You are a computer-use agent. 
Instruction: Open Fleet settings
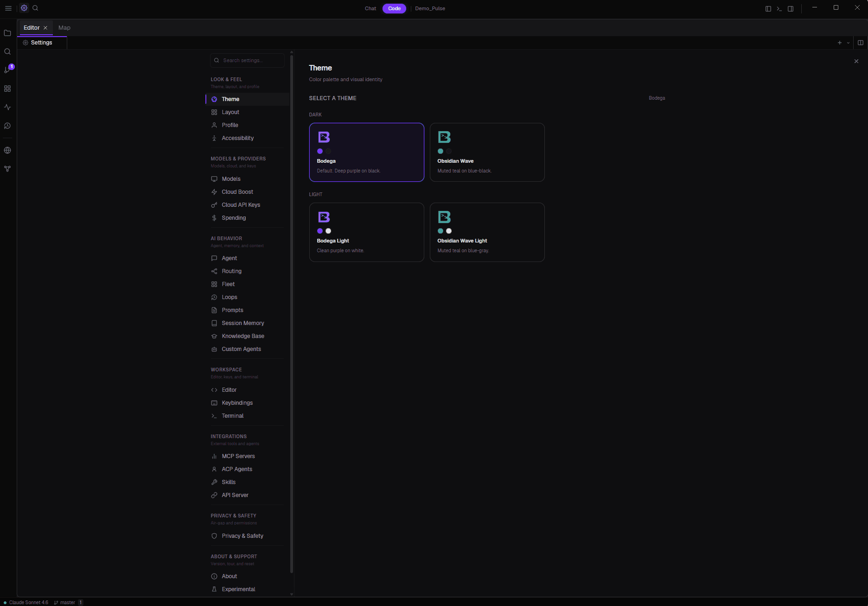coord(248,284)
